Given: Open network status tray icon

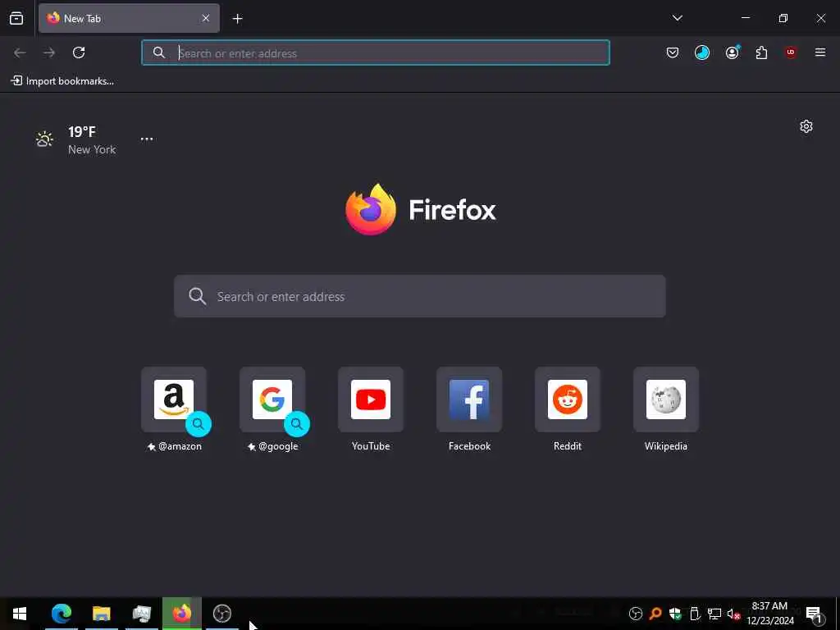Looking at the screenshot, I should tap(714, 614).
